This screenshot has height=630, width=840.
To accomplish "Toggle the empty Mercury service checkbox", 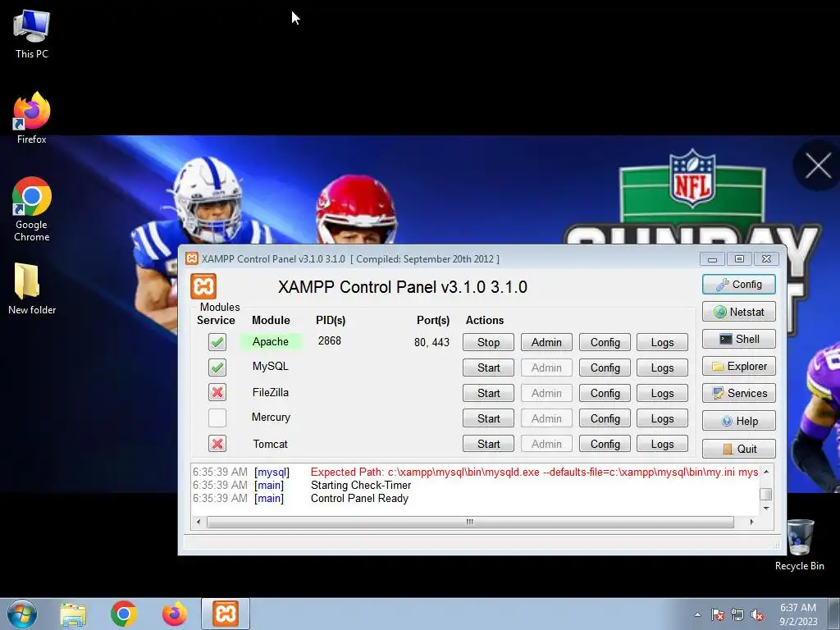I will (217, 418).
